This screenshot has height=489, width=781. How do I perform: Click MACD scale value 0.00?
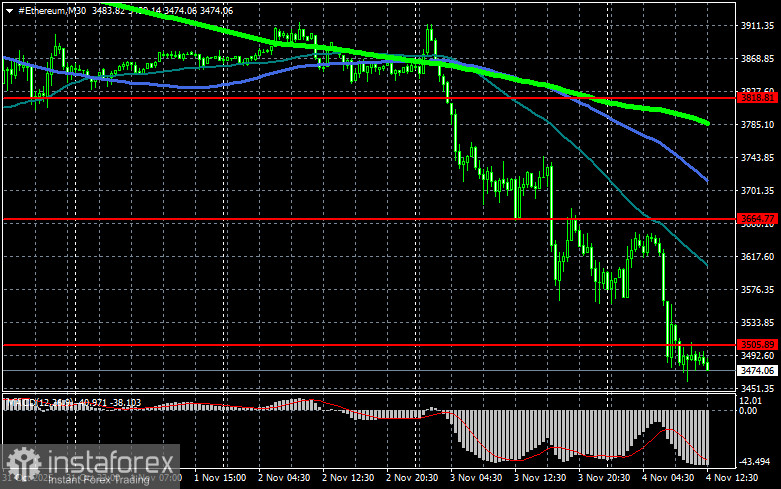(x=748, y=411)
